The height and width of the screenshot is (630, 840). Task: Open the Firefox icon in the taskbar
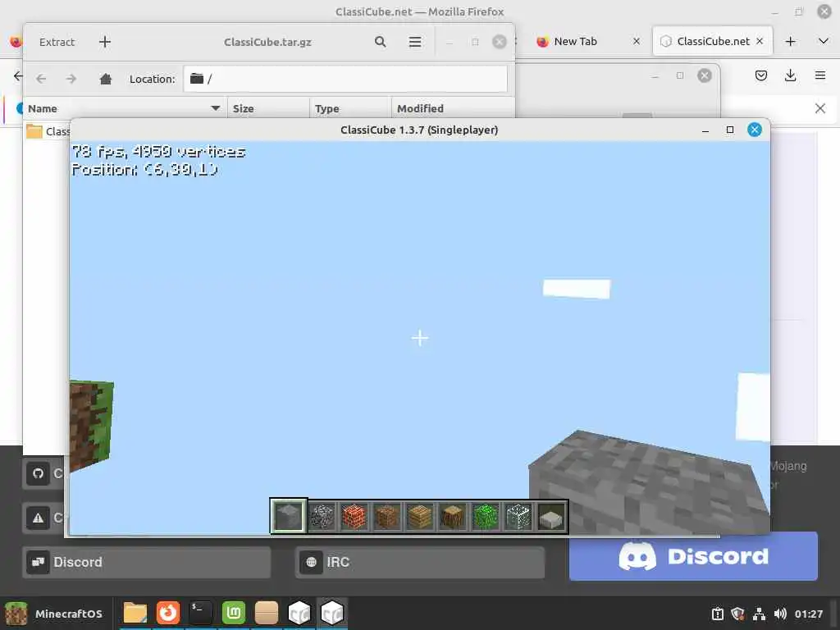168,613
